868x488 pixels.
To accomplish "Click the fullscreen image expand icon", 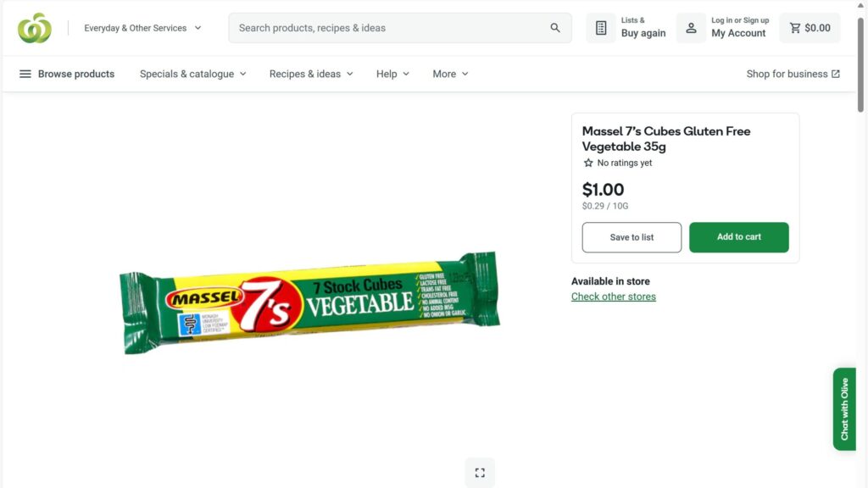I will pos(480,473).
